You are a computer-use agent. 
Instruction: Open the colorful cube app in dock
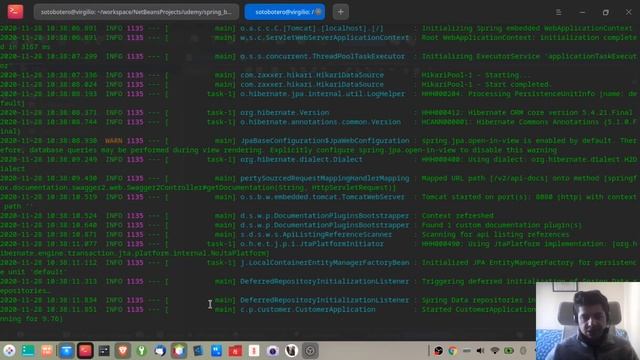pyautogui.click(x=179, y=351)
